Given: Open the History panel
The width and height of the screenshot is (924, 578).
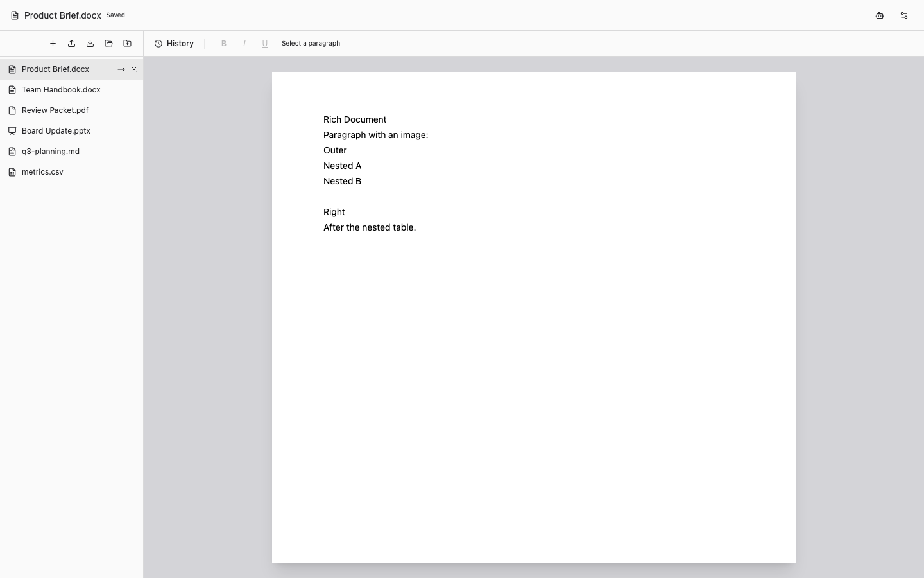Looking at the screenshot, I should (x=174, y=44).
